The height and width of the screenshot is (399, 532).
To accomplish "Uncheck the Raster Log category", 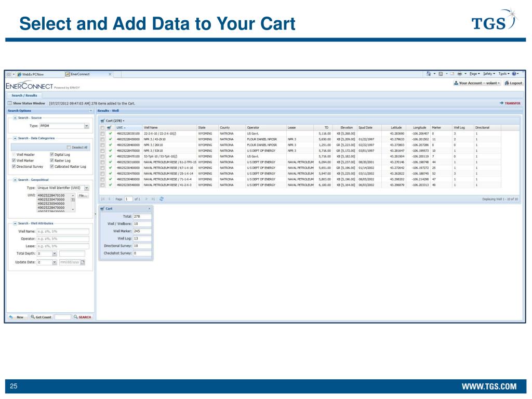I will [52, 161].
